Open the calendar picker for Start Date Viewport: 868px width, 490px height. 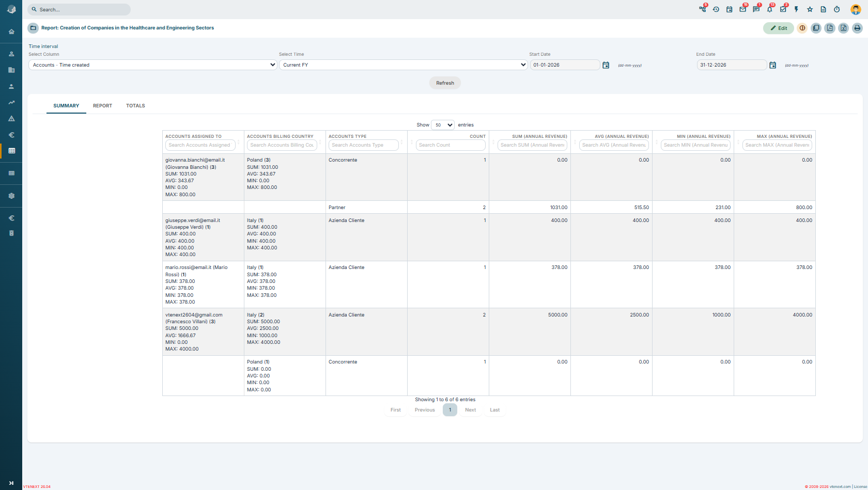point(606,65)
